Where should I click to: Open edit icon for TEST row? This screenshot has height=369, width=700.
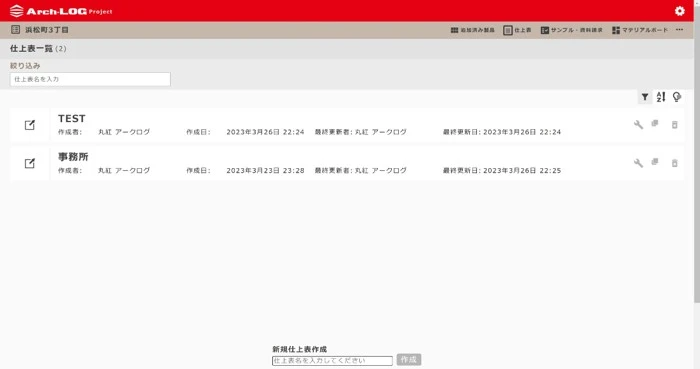[x=29, y=125]
